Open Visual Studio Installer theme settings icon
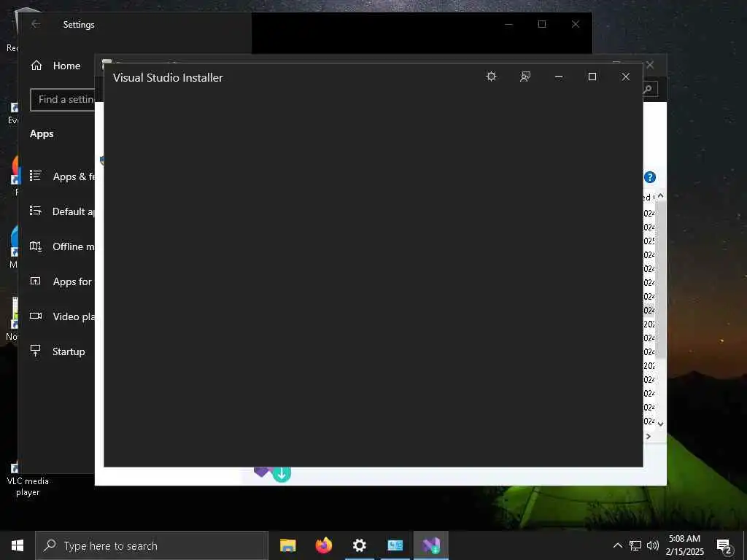747x560 pixels. (491, 77)
